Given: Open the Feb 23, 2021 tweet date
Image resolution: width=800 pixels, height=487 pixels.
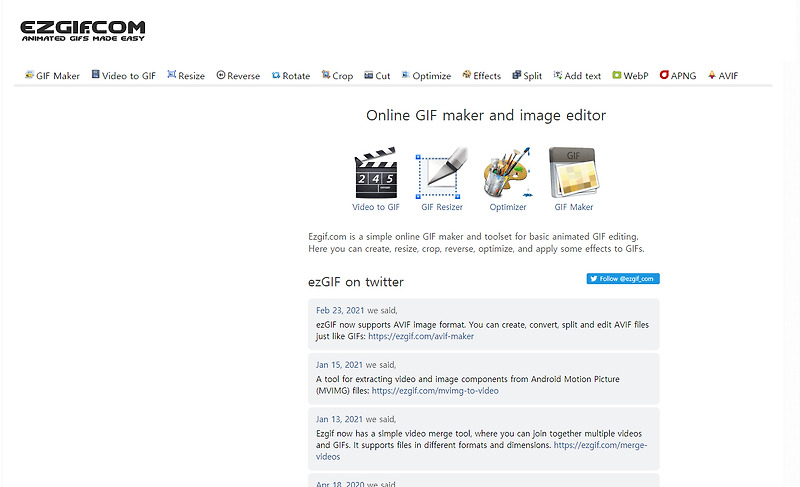Looking at the screenshot, I should [x=340, y=311].
